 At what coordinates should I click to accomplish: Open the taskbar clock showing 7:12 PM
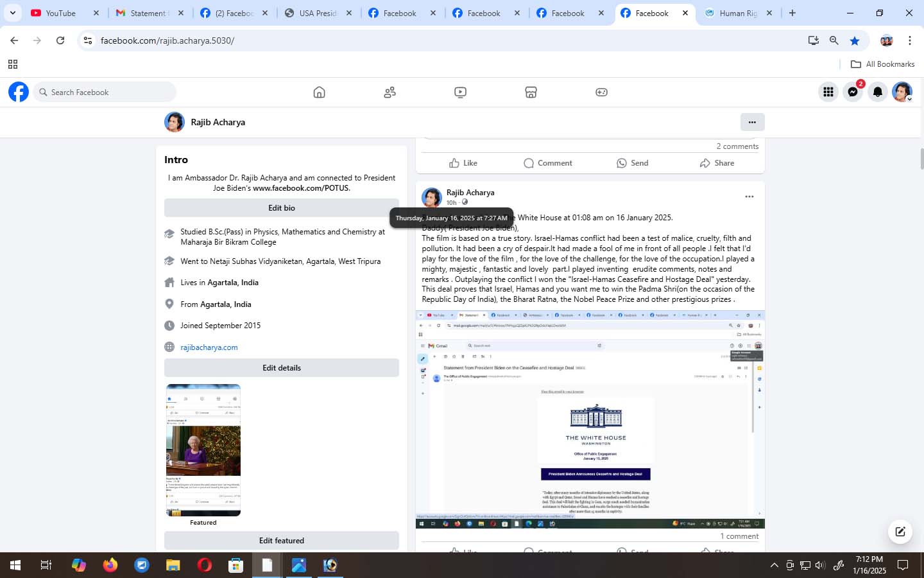[869, 565]
